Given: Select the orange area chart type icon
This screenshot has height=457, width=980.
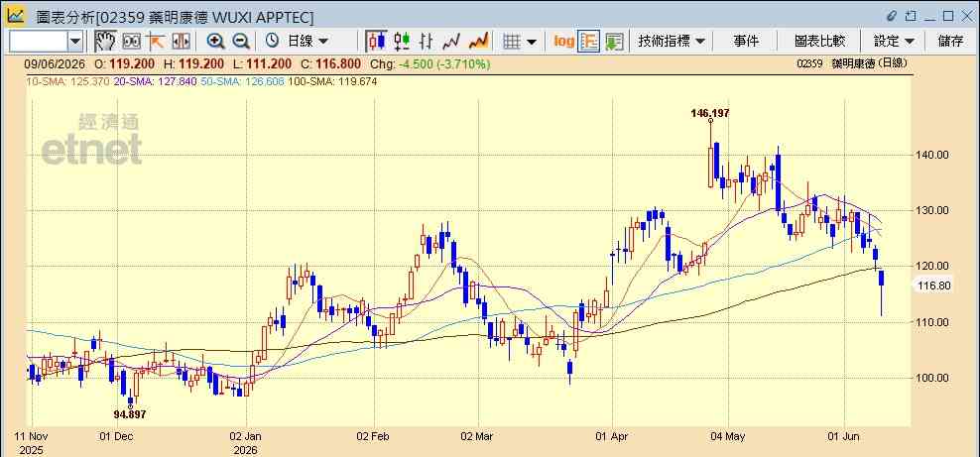Looking at the screenshot, I should (x=478, y=42).
